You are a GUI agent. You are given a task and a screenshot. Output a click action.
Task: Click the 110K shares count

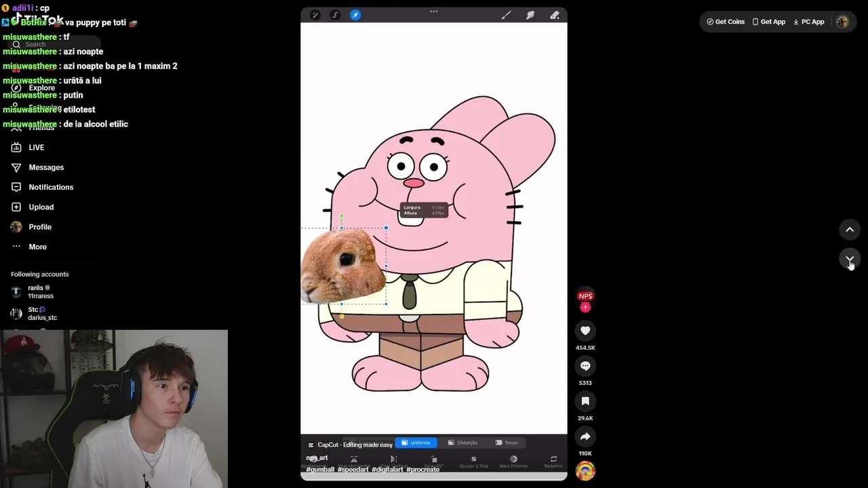(585, 453)
